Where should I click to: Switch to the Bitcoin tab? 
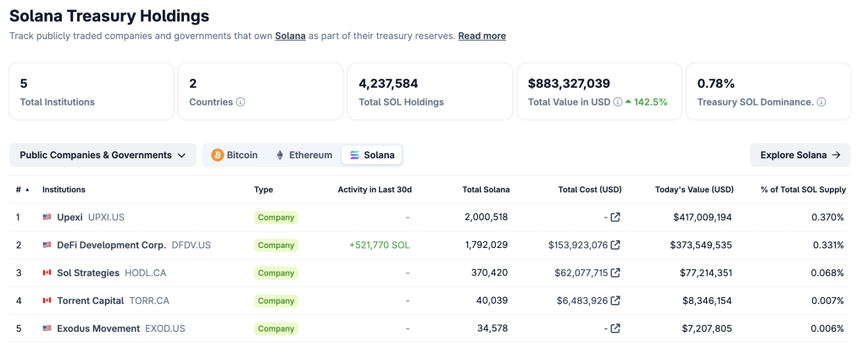click(x=234, y=155)
